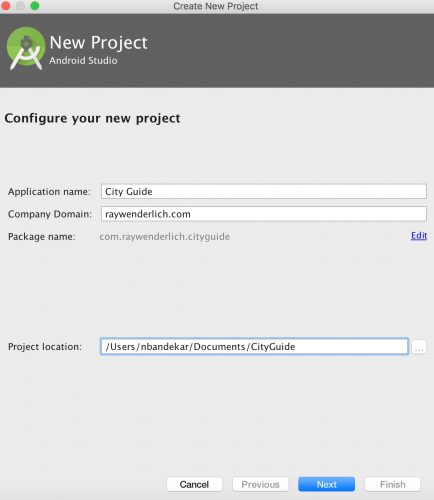Minimize the window with the gray button
The width and height of the screenshot is (434, 500).
tap(20, 6)
